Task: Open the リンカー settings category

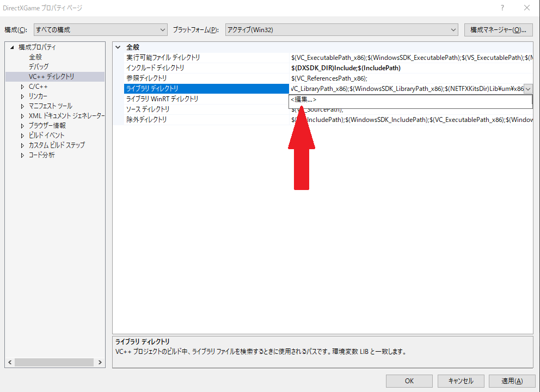Action: click(38, 96)
